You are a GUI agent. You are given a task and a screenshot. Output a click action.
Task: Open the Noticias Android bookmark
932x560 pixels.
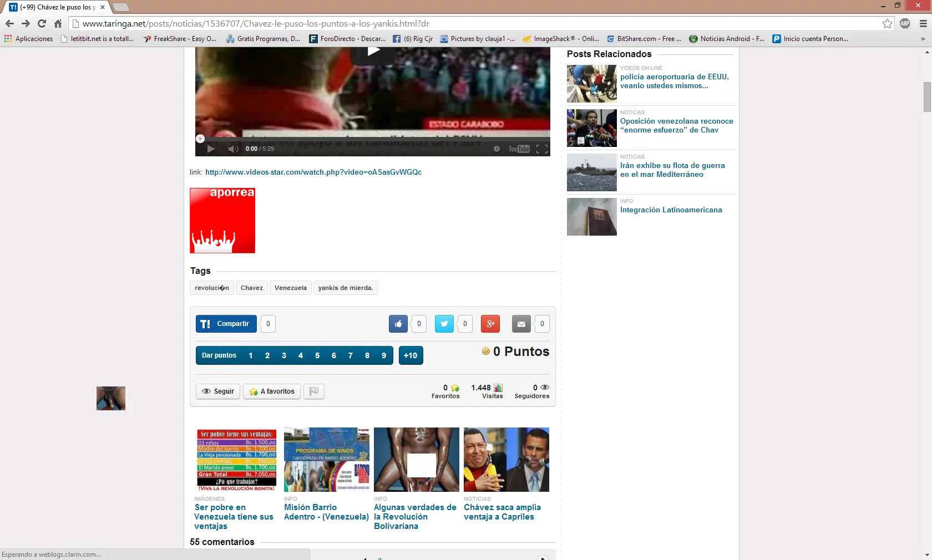point(727,39)
